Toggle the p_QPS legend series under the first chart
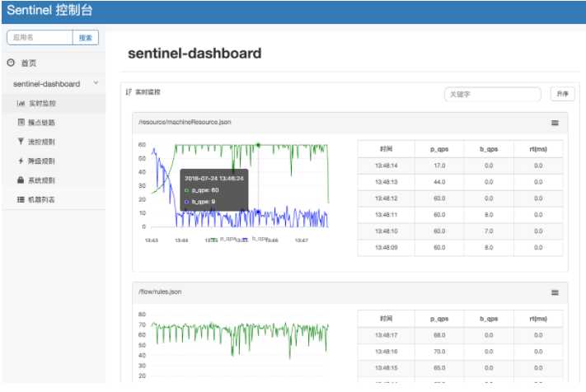The width and height of the screenshot is (586, 392). click(223, 239)
